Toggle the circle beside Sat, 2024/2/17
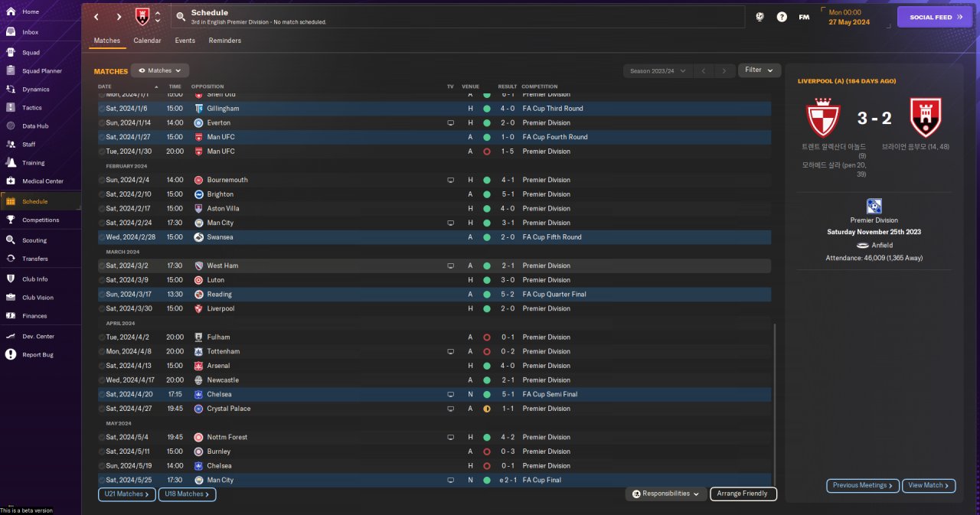This screenshot has width=980, height=515. point(102,208)
